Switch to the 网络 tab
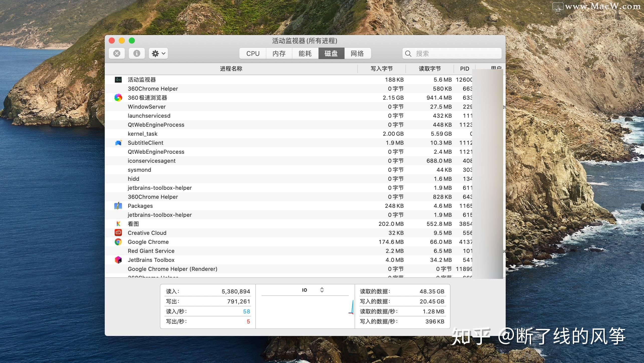Screen dimensions: 644x363 (358, 53)
